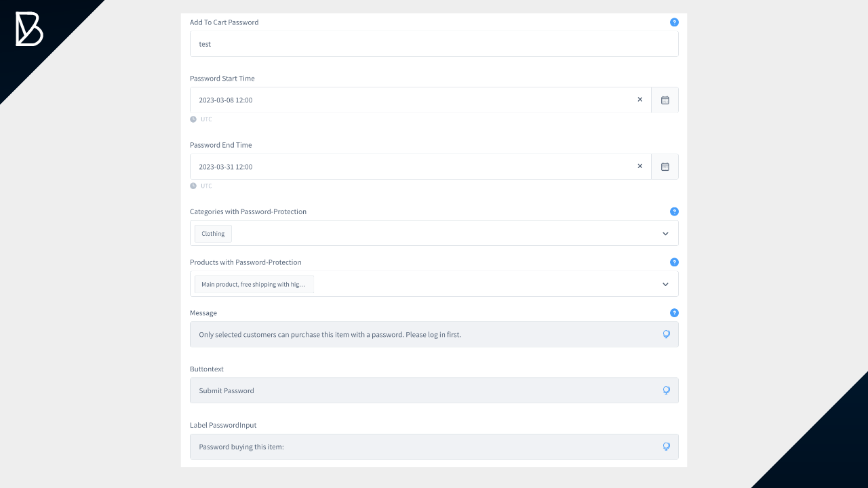Open the Password End Time calendar picker
The width and height of the screenshot is (868, 488).
pyautogui.click(x=665, y=167)
